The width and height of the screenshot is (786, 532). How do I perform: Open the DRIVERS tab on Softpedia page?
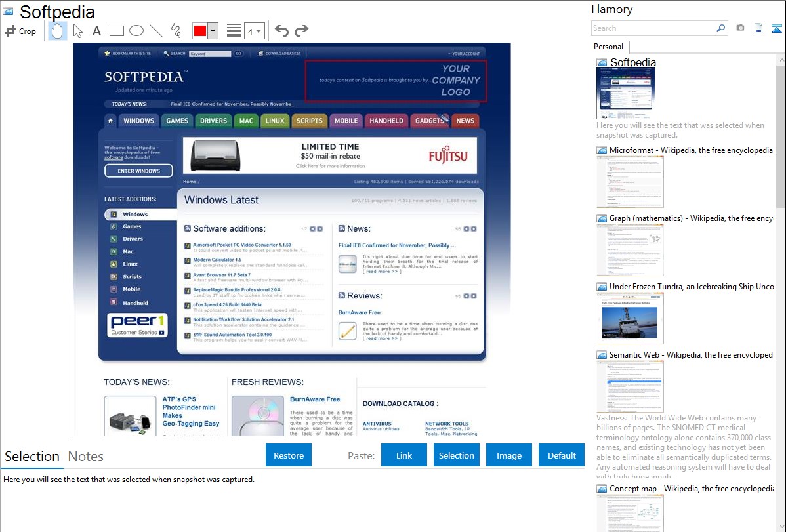[213, 121]
